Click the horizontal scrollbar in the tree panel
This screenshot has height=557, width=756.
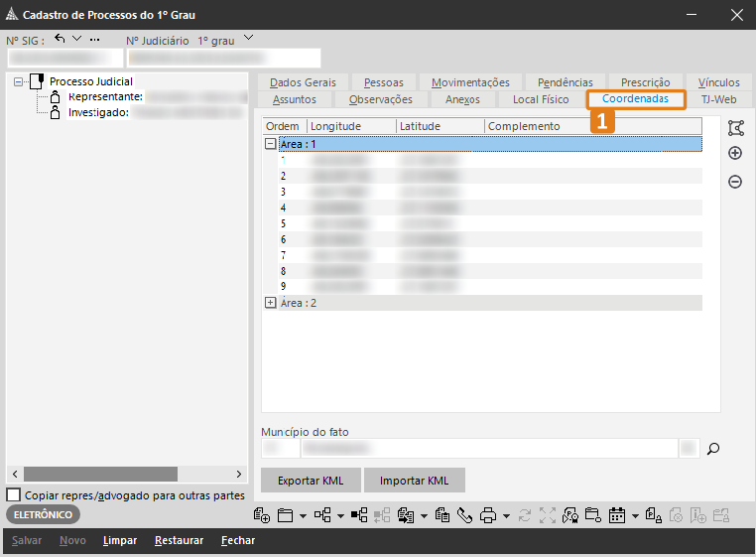[99, 475]
